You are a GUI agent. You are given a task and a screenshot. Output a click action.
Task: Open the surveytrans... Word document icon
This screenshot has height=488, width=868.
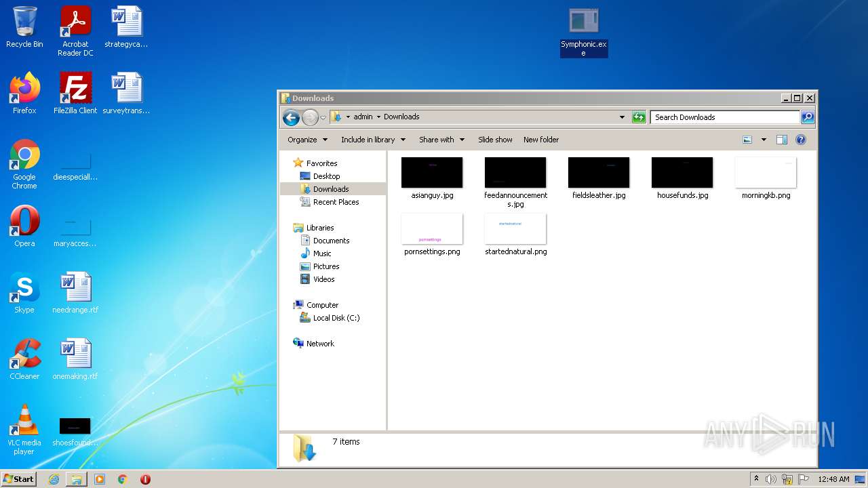(x=126, y=94)
